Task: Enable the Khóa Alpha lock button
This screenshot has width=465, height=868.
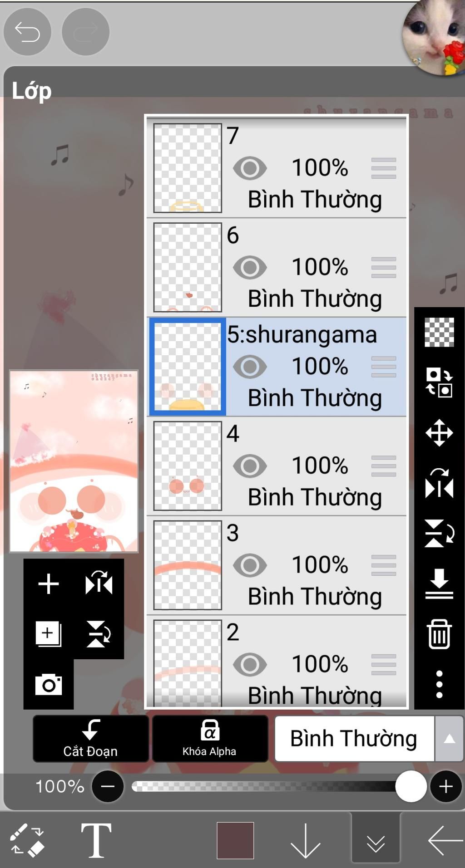Action: 210,739
